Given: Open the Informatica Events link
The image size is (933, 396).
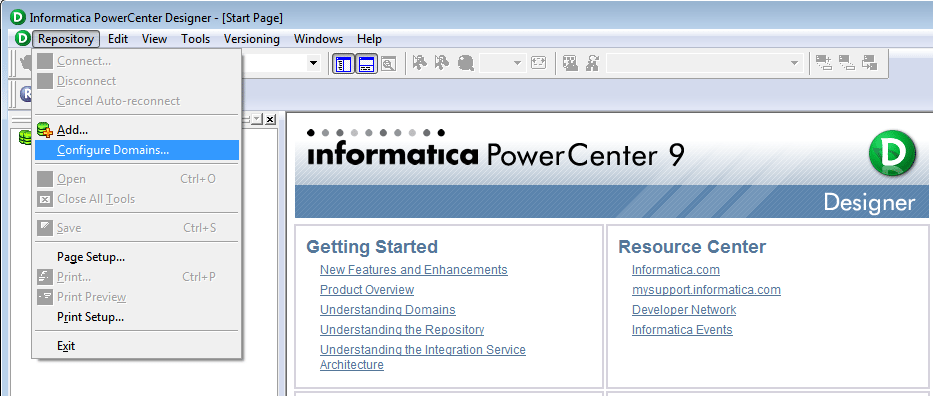Looking at the screenshot, I should (x=682, y=329).
